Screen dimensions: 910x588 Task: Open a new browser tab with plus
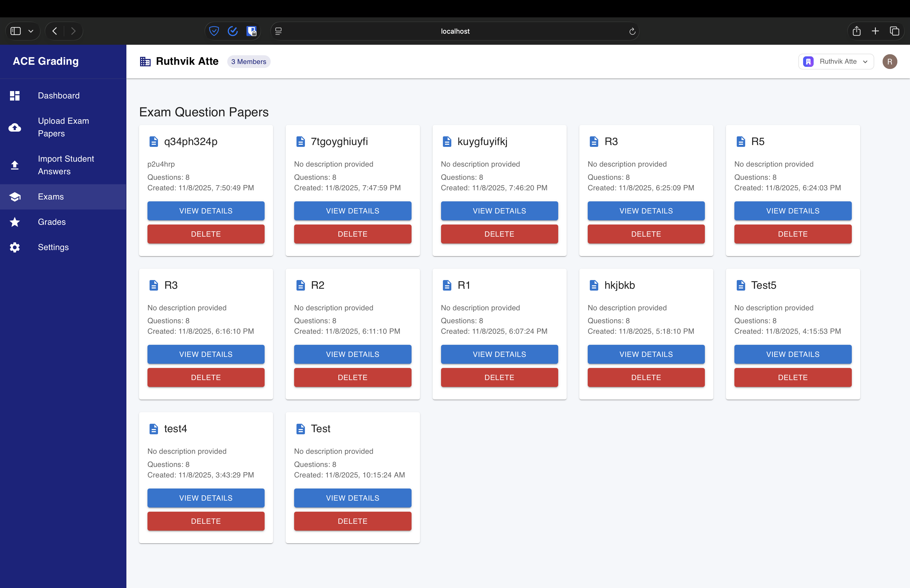(875, 31)
